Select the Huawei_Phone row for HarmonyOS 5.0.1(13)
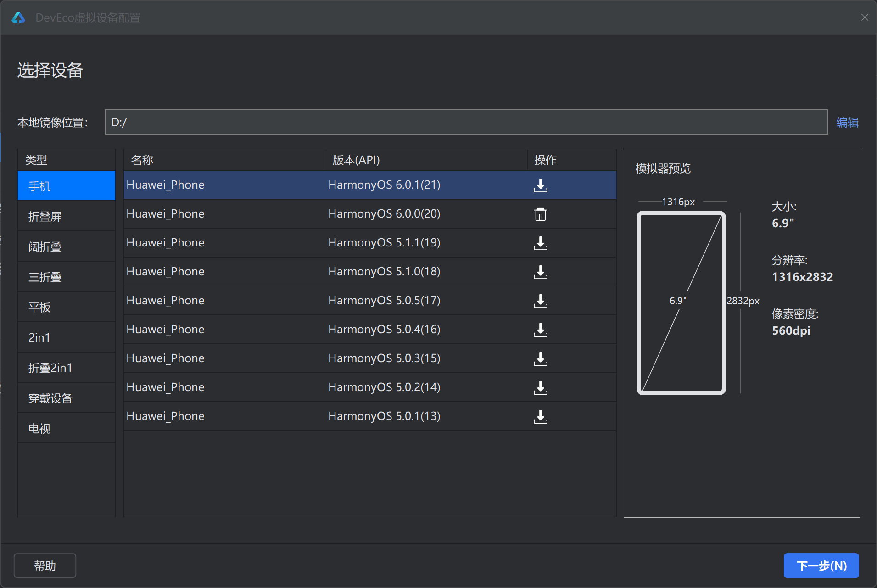 click(x=370, y=416)
